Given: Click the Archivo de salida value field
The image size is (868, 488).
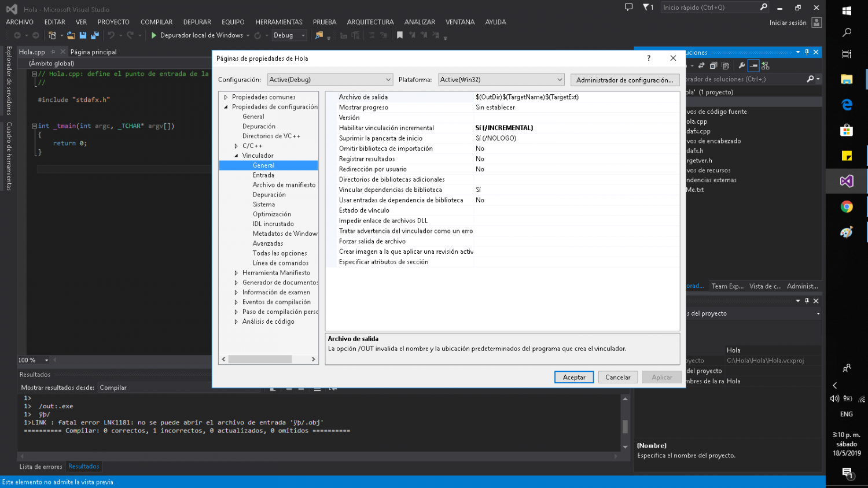Looking at the screenshot, I should click(576, 97).
